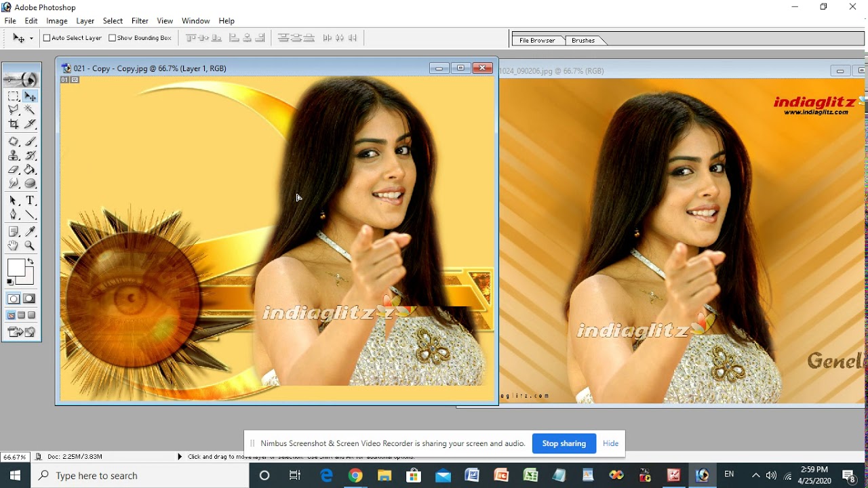The image size is (868, 488).
Task: Select the Line shape tool
Action: coord(30,214)
